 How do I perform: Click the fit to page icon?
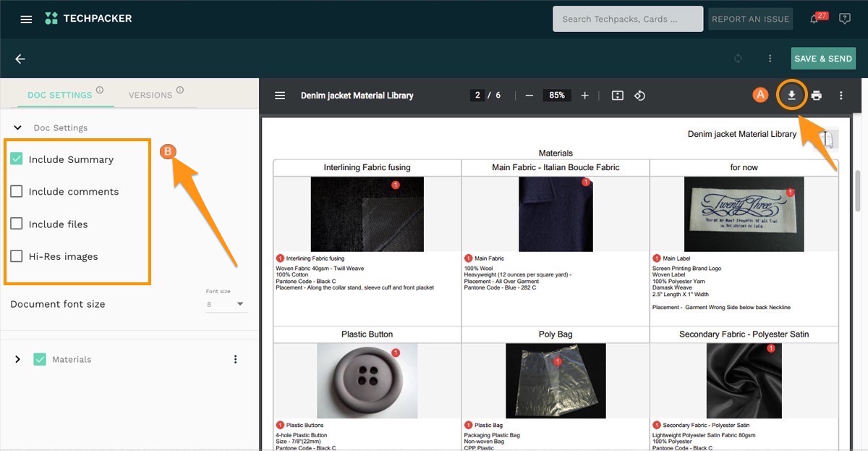point(617,96)
